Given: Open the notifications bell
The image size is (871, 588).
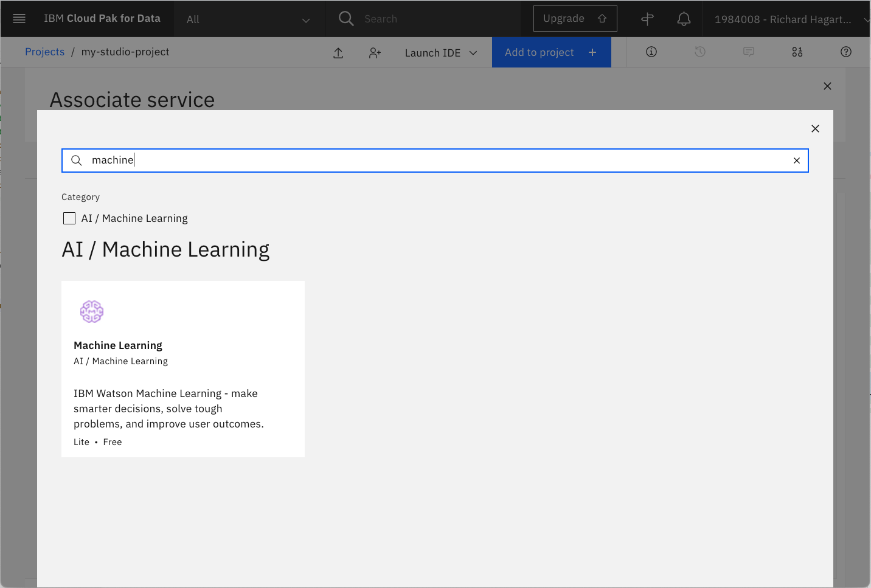Looking at the screenshot, I should [x=684, y=19].
